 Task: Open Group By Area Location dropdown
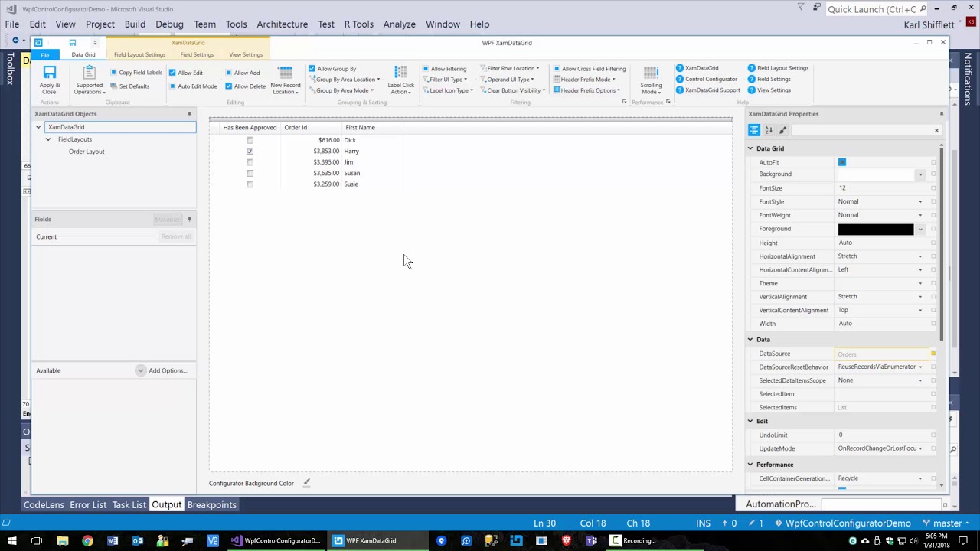[345, 80]
